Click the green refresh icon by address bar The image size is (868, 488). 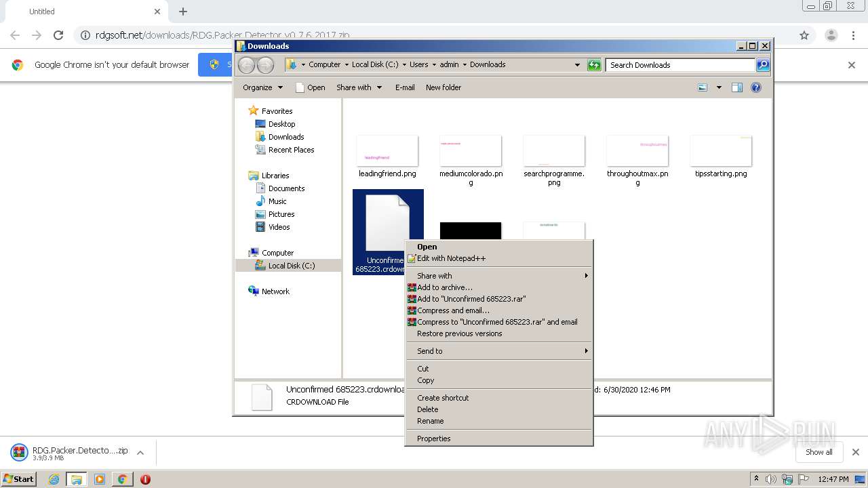click(x=594, y=65)
